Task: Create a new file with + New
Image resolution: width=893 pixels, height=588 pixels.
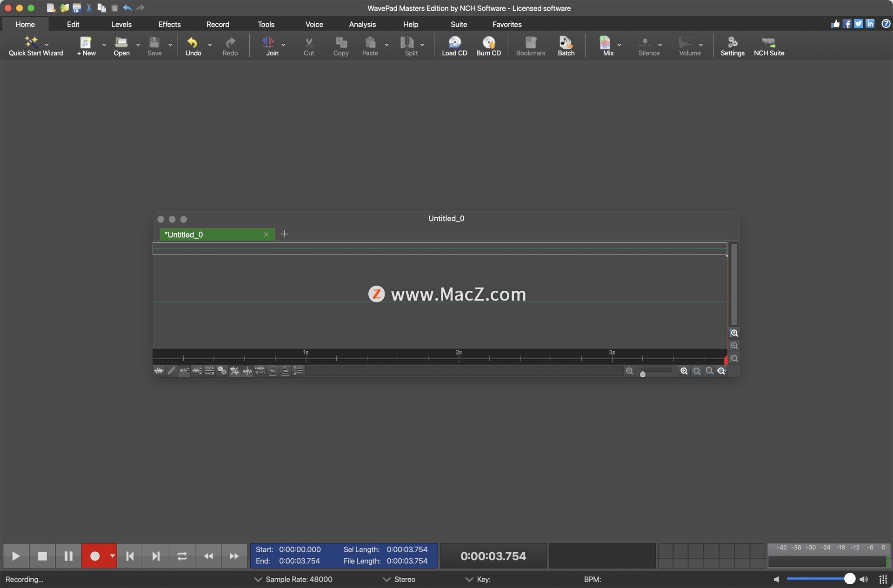Action: [86, 46]
